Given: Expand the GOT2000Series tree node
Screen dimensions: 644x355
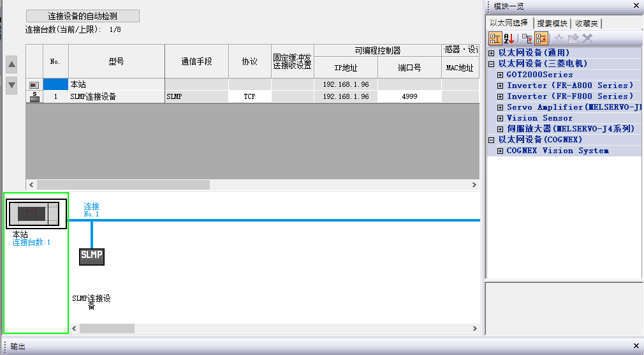Looking at the screenshot, I should click(x=501, y=75).
